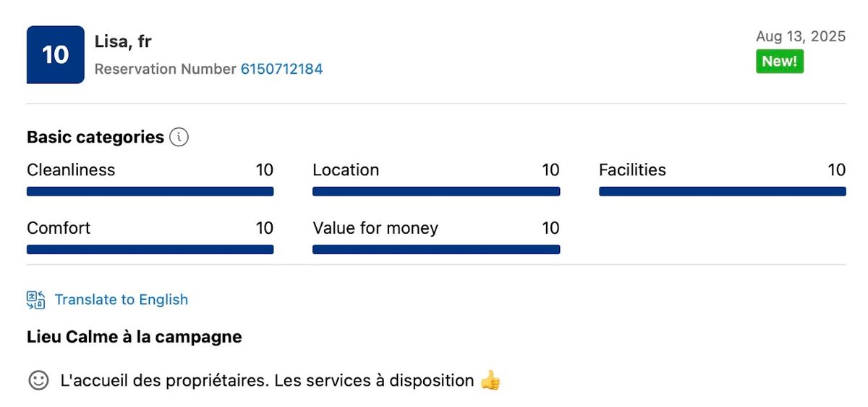Click the review date Aug 13, 2025
This screenshot has width=868, height=407.
click(801, 36)
